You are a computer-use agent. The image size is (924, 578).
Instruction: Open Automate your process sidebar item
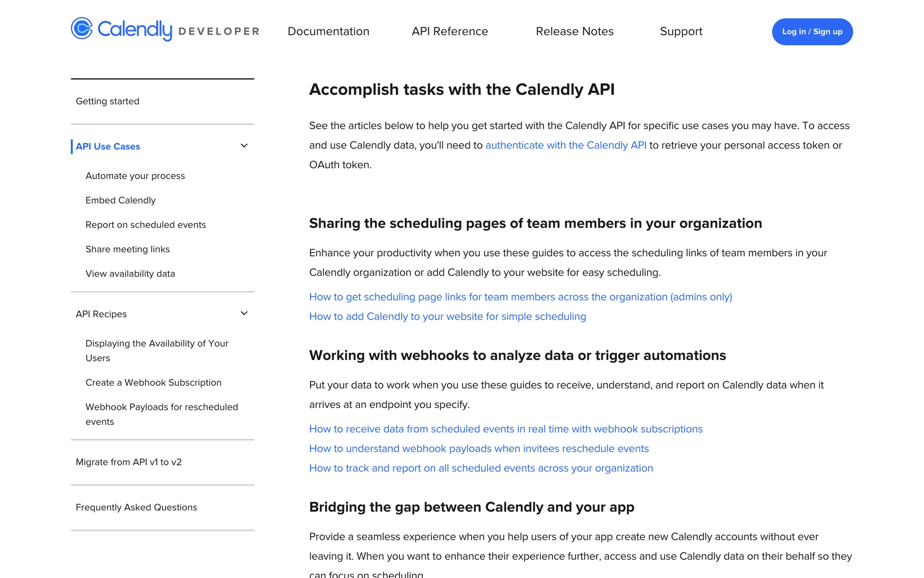click(x=135, y=176)
